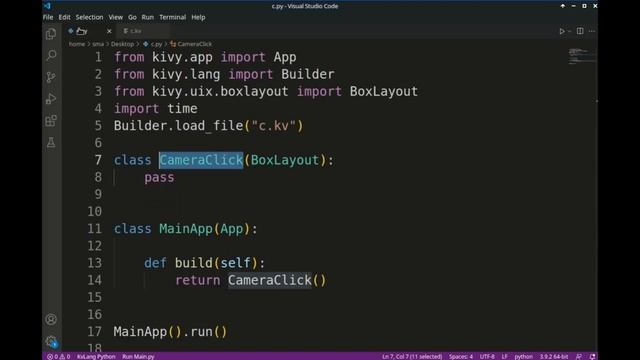Image resolution: width=640 pixels, height=360 pixels.
Task: Click 'Desktop' in the breadcrumb
Action: pos(122,44)
